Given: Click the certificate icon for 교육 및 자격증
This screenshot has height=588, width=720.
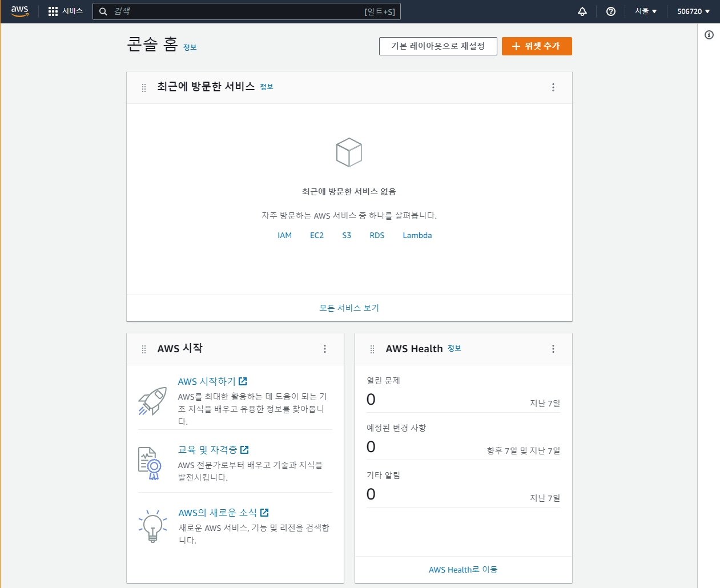Looking at the screenshot, I should point(150,463).
